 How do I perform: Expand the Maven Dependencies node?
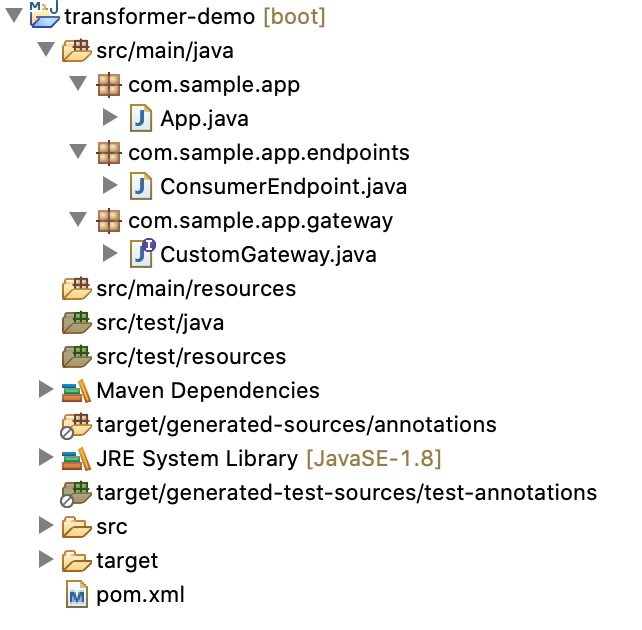(46, 389)
